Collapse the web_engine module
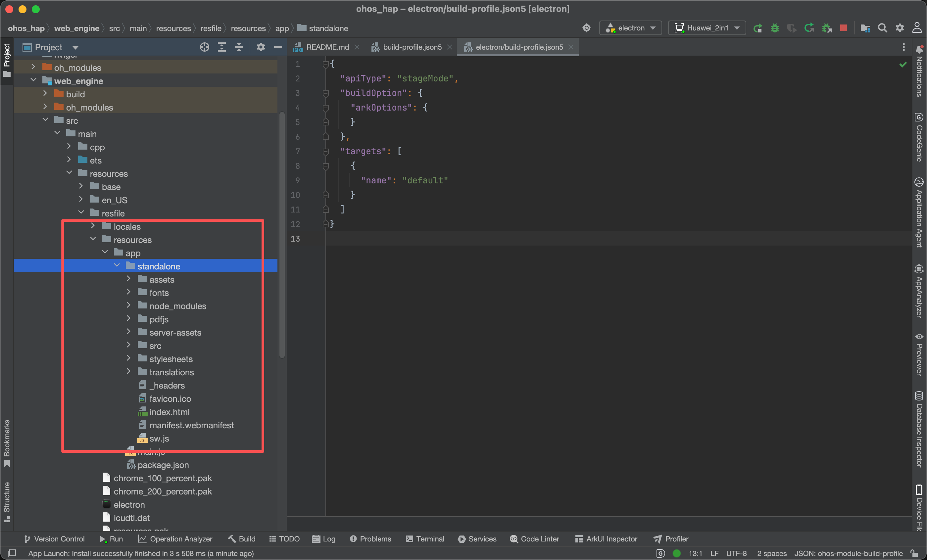 (x=33, y=80)
